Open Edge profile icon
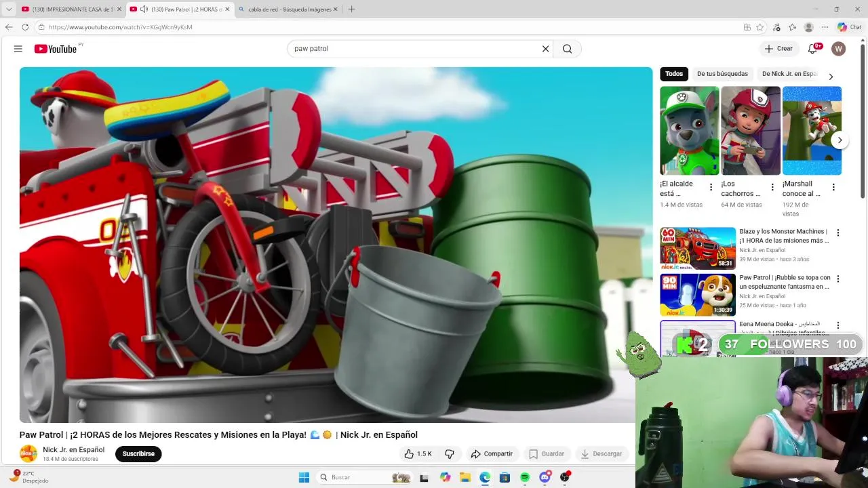 click(808, 27)
